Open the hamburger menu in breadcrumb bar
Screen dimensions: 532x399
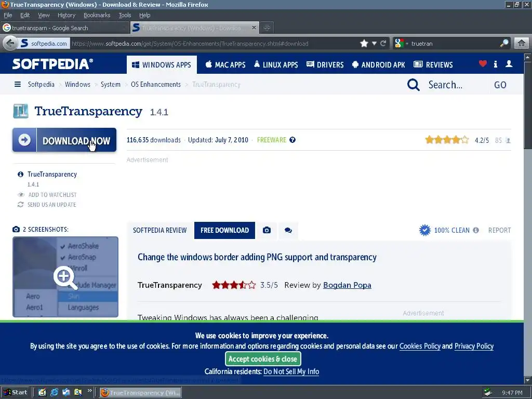point(18,84)
